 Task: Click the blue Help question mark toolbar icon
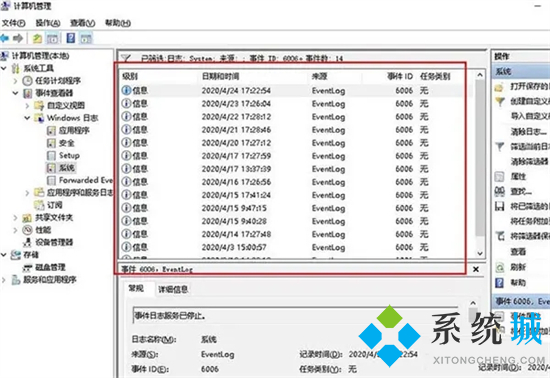point(71,38)
